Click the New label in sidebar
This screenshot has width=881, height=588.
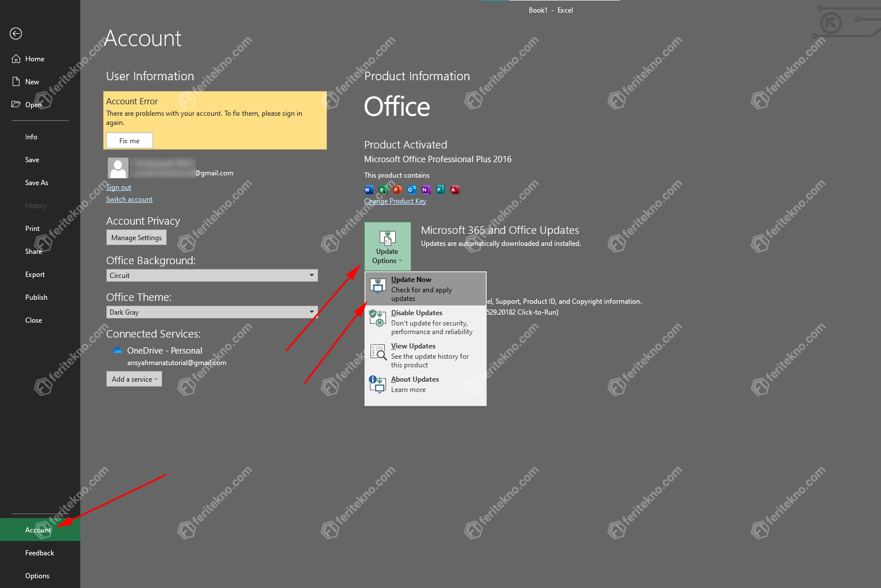point(32,82)
